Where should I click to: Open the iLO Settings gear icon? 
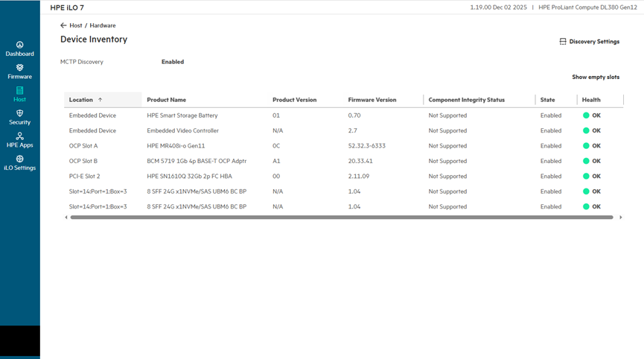pyautogui.click(x=19, y=159)
